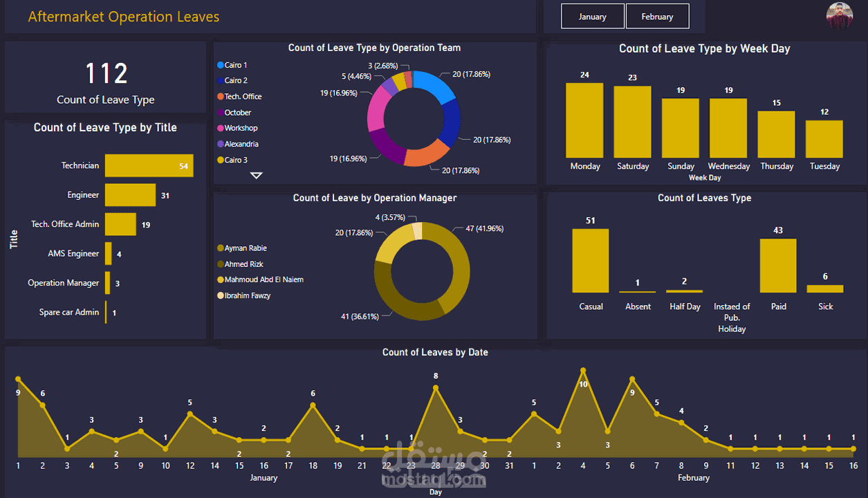
Task: Click the January 18 data point labeled 6
Action: [313, 405]
